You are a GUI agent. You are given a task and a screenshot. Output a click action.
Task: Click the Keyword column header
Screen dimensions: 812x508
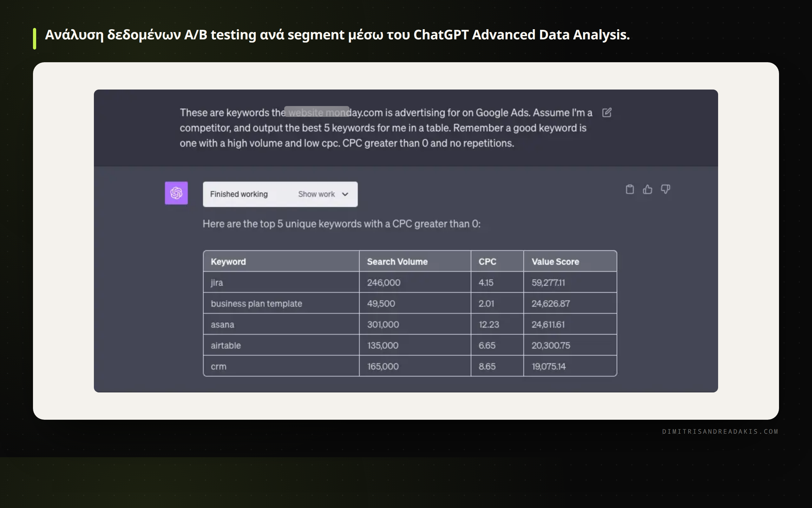pos(281,261)
